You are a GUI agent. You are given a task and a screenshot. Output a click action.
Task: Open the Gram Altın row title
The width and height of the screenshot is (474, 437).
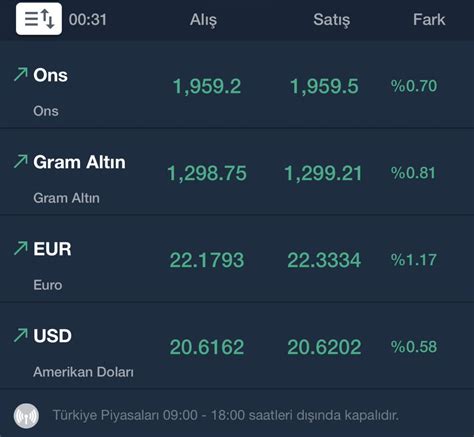point(79,162)
